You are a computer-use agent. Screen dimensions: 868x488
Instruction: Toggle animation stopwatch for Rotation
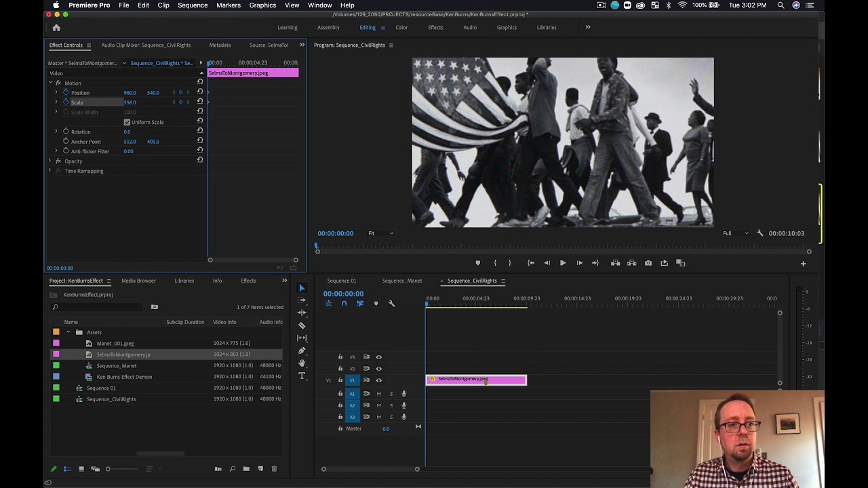[66, 131]
